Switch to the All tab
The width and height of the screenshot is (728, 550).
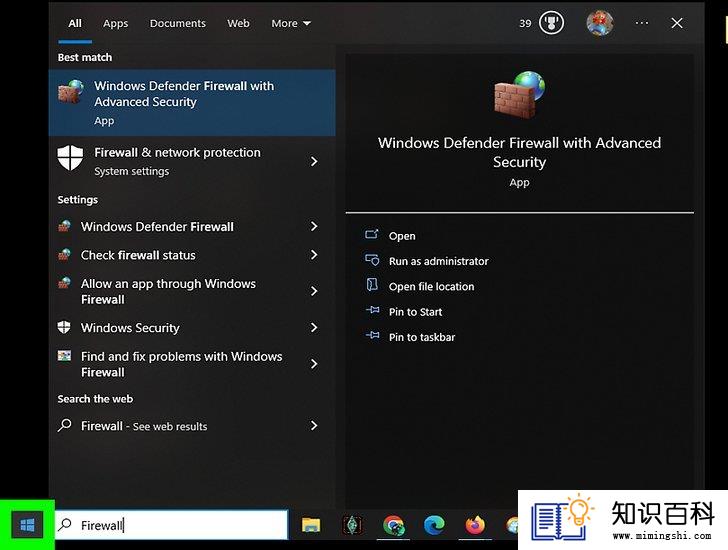(75, 23)
